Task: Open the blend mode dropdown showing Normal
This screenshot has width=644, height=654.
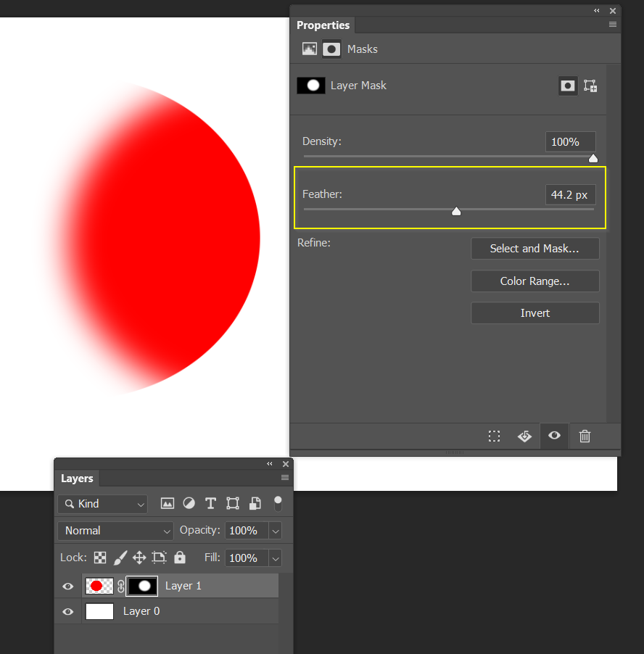Action: tap(115, 530)
